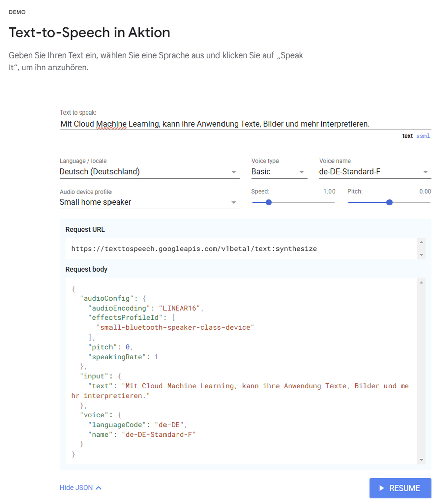Click the Request body scroll-up arrow
The width and height of the screenshot is (443, 504).
(421, 282)
